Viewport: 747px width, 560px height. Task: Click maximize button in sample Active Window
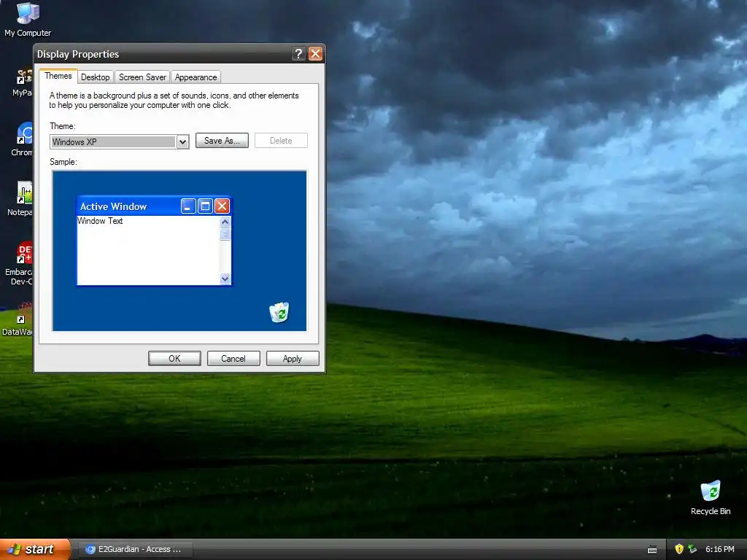pyautogui.click(x=205, y=206)
